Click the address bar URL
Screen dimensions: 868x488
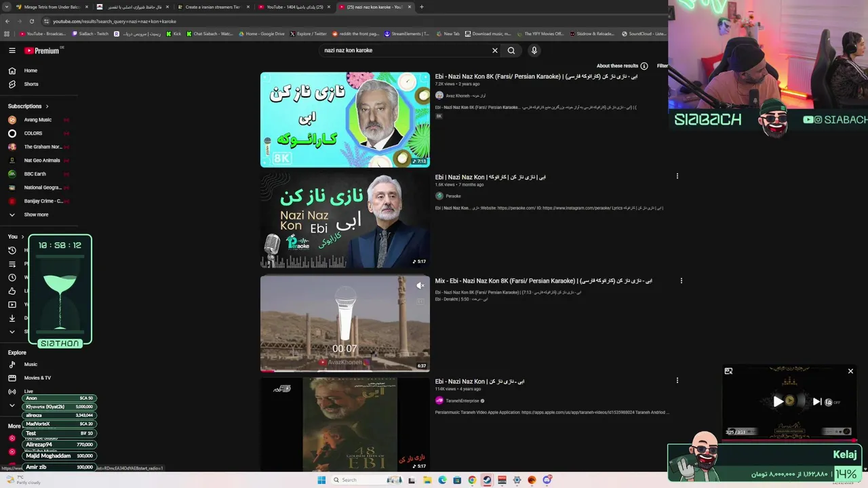(x=114, y=21)
